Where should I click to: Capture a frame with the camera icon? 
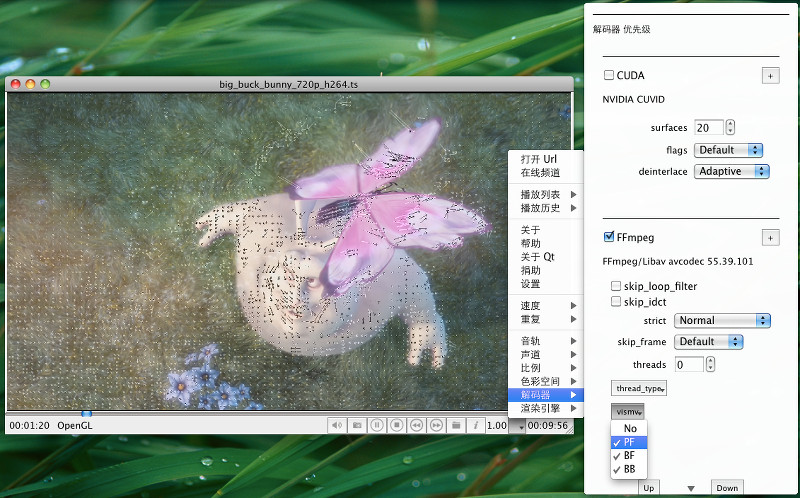(357, 425)
